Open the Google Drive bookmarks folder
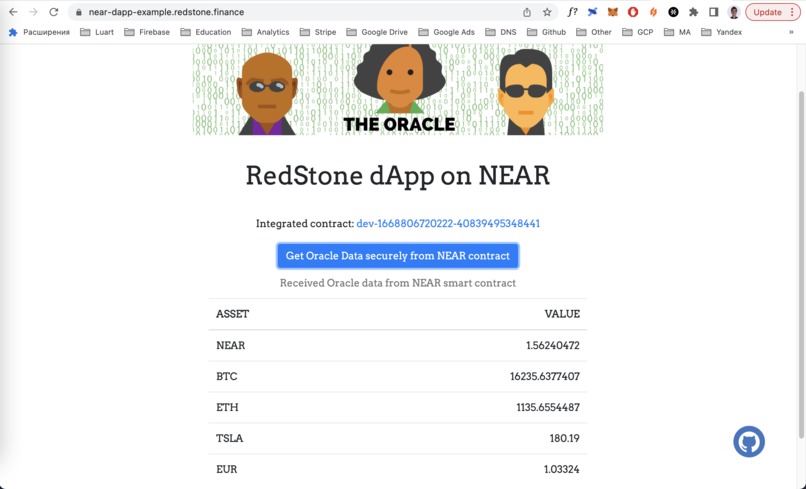The image size is (806, 489). (x=377, y=32)
